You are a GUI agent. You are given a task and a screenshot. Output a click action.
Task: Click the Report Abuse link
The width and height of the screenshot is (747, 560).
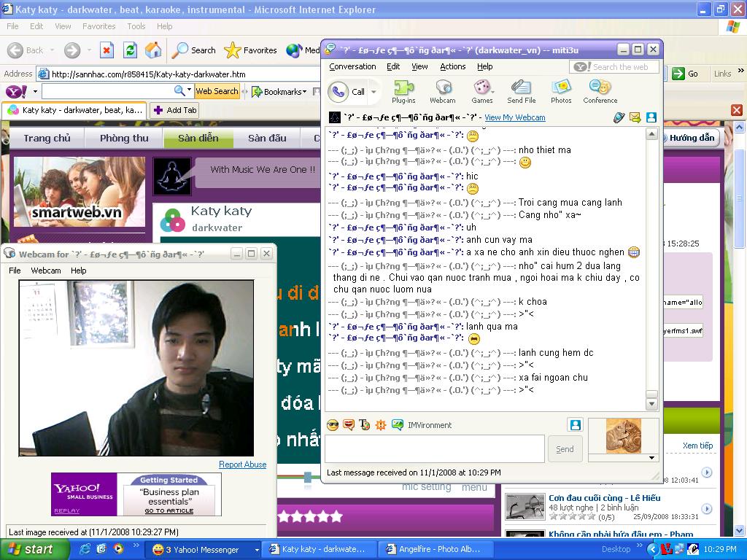tap(242, 464)
